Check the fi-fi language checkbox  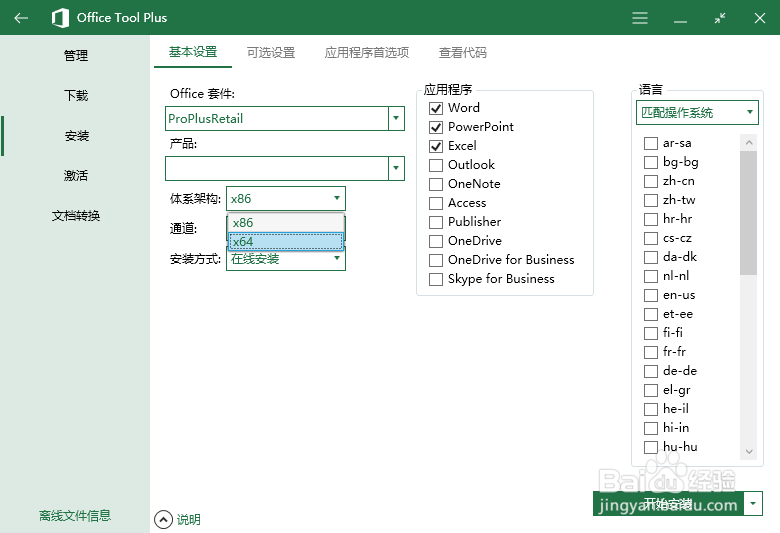coord(651,333)
